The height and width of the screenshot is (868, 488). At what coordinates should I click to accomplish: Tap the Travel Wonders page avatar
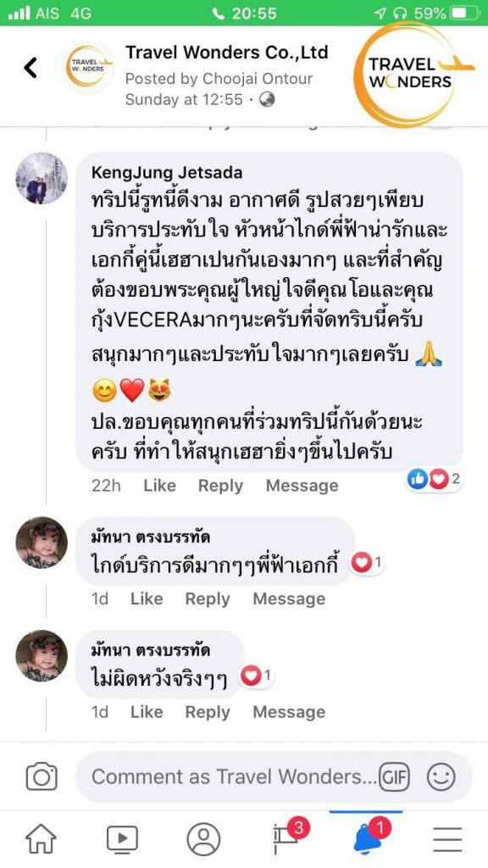click(88, 68)
